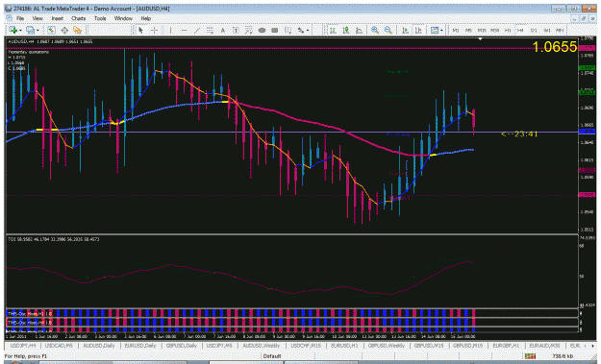Open the File menu
The image size is (601, 364).
(20, 18)
